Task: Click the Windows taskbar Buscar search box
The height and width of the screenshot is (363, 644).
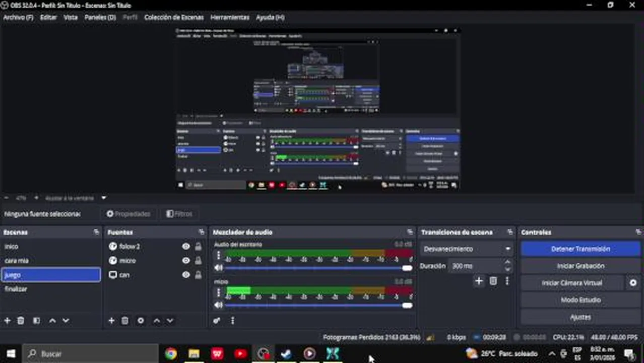Action: click(x=91, y=354)
